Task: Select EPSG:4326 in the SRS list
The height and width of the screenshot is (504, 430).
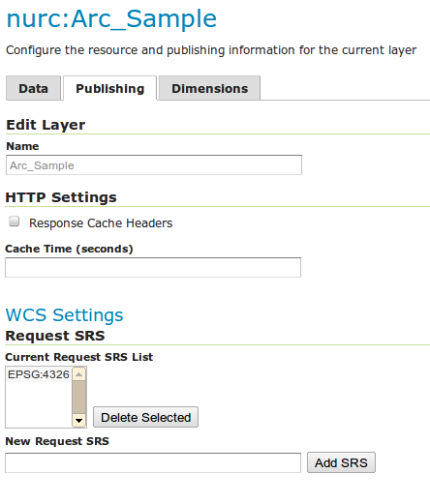Action: 39,374
